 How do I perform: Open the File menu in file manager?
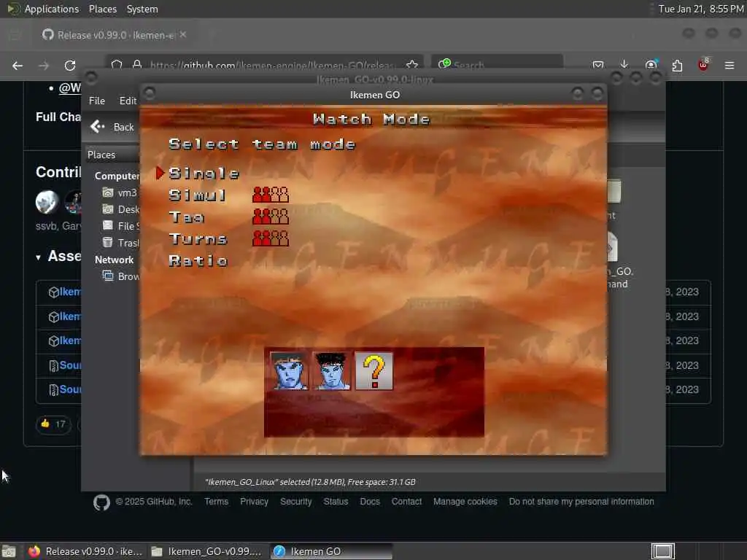[97, 101]
